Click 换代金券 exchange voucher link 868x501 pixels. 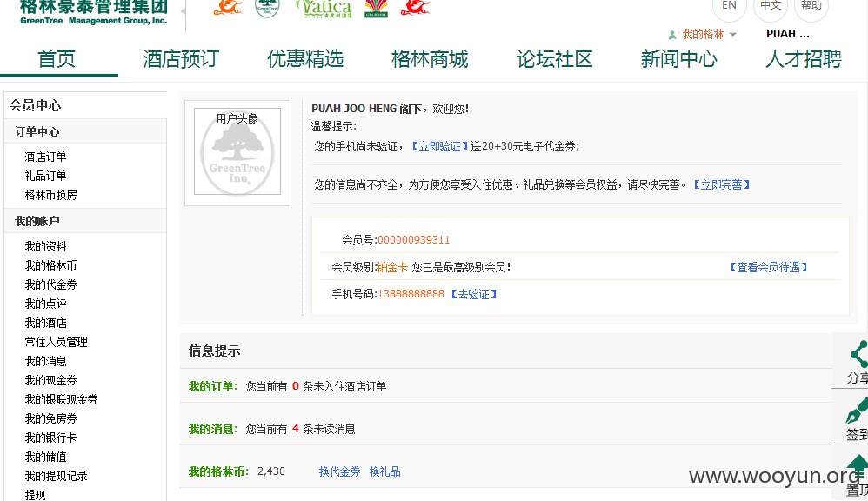339,471
